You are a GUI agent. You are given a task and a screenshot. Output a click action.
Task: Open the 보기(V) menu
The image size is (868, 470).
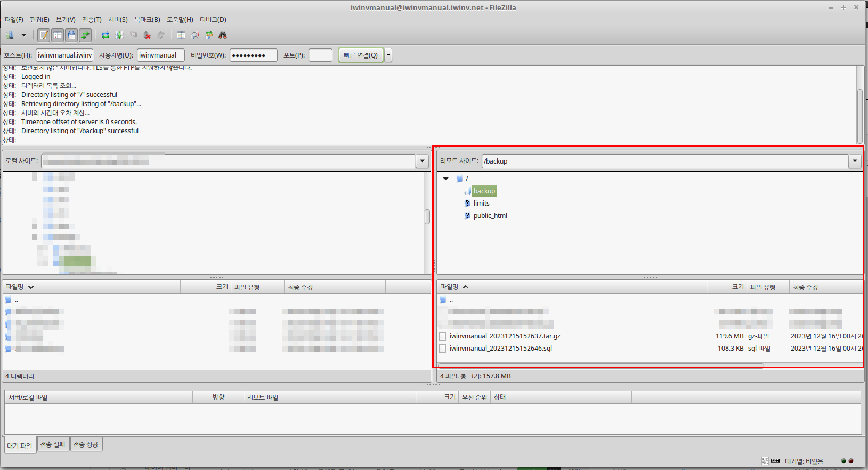pyautogui.click(x=66, y=20)
